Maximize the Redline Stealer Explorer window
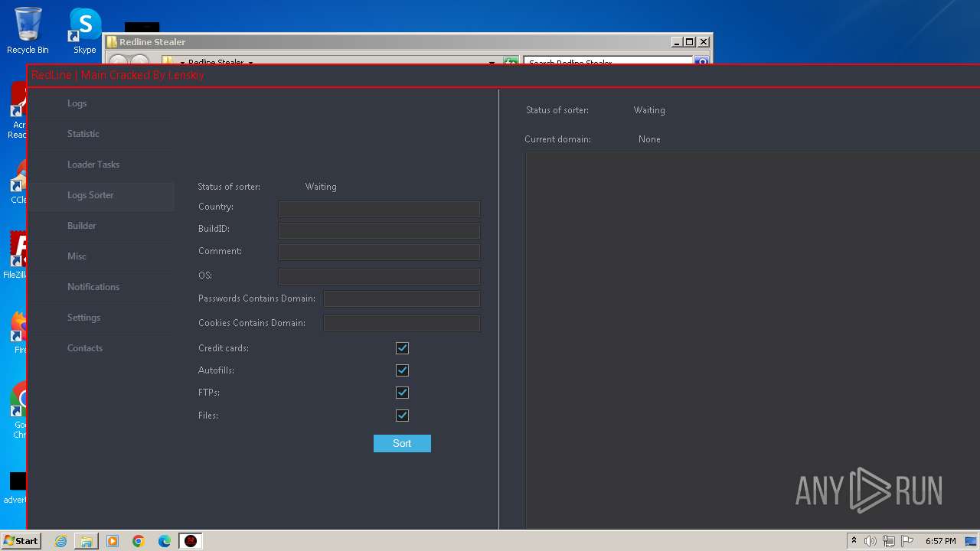This screenshot has height=551, width=980. coord(690,42)
